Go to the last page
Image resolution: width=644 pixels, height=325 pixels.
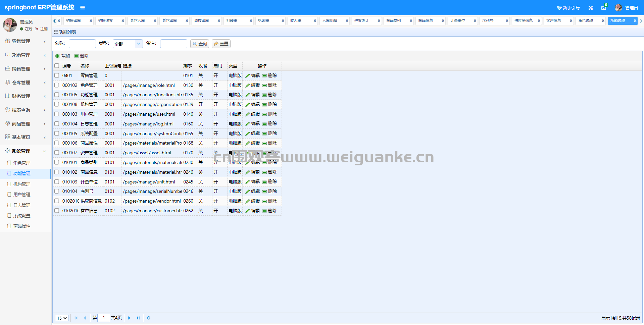pos(138,318)
